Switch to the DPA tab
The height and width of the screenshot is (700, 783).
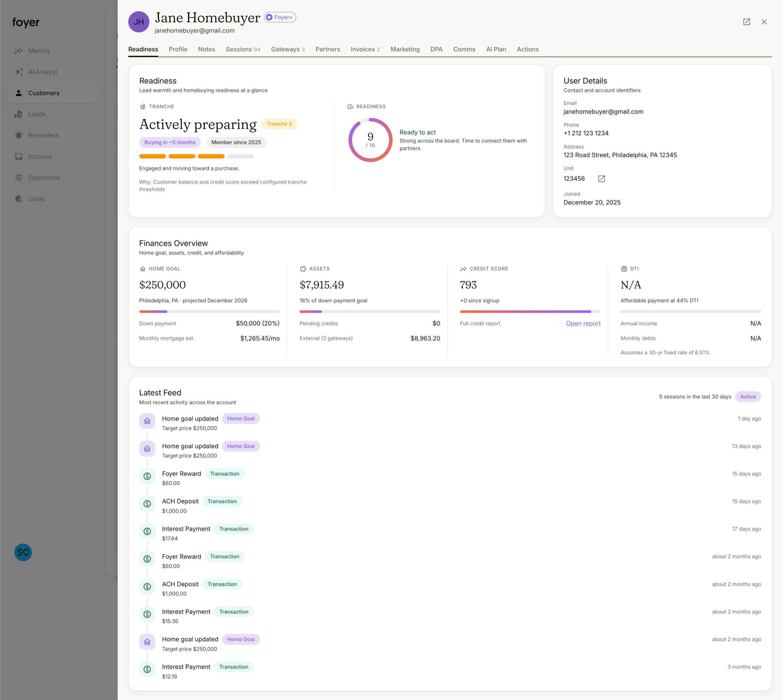tap(436, 49)
